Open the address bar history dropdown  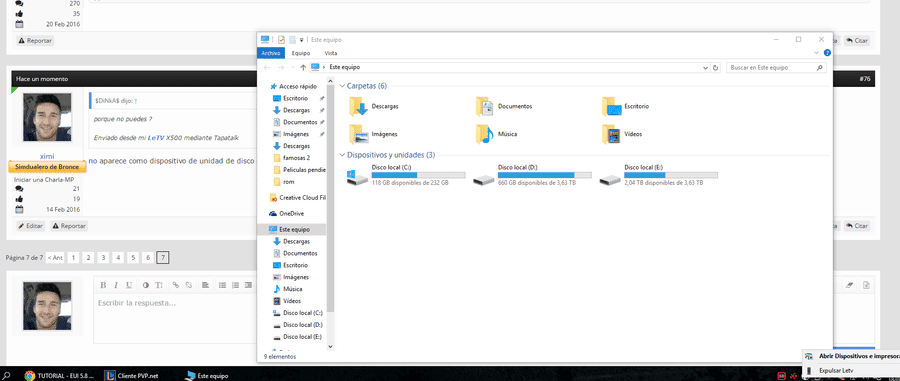click(705, 68)
